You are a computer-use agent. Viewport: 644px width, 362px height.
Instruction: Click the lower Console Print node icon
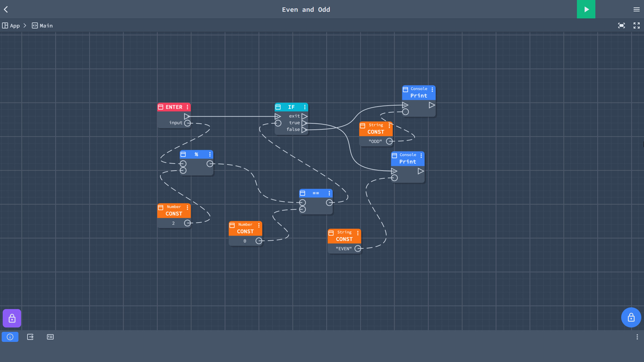394,156
